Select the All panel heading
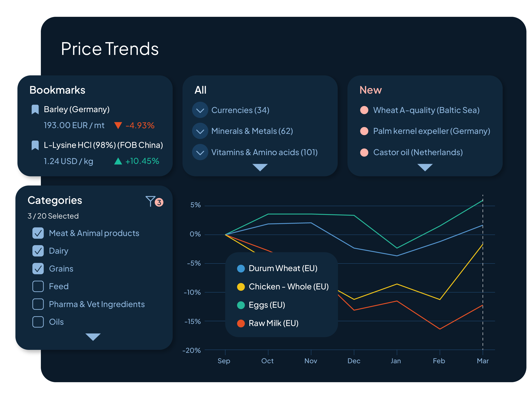This screenshot has height=399, width=532. tap(200, 90)
